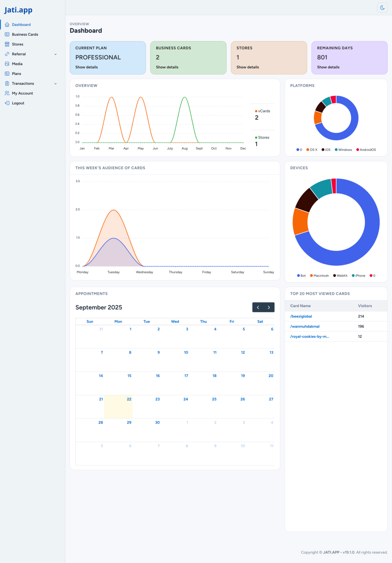Click the Plans icon in sidebar
Viewport: 392px width, 563px height.
pyautogui.click(x=7, y=74)
